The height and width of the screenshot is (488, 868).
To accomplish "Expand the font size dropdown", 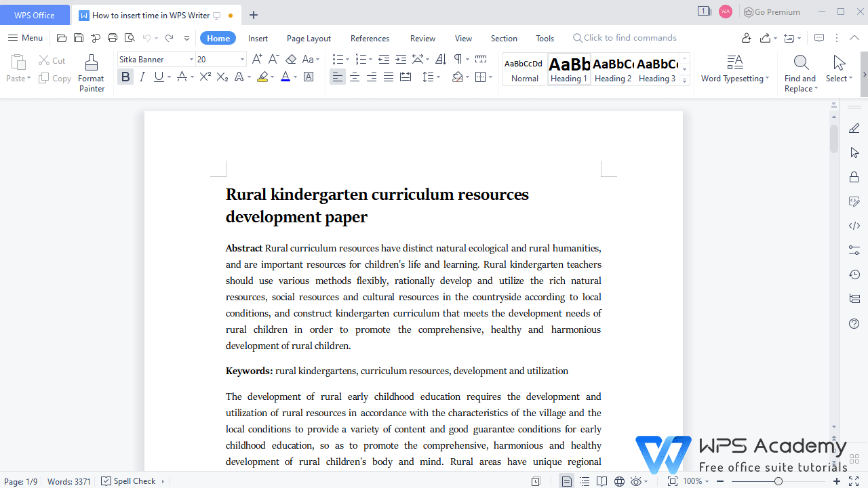I will pyautogui.click(x=241, y=59).
